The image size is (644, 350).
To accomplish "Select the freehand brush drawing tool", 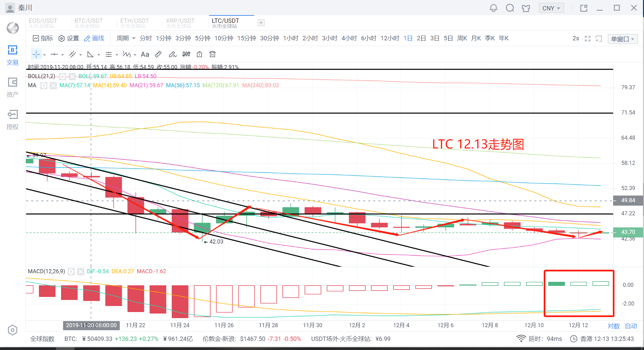I will tap(172, 54).
